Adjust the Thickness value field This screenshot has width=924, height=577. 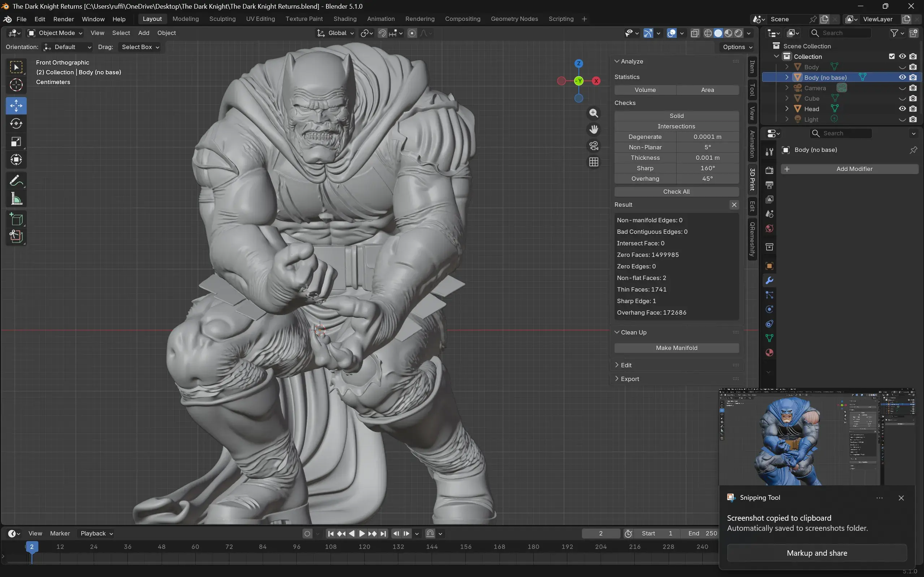click(707, 158)
